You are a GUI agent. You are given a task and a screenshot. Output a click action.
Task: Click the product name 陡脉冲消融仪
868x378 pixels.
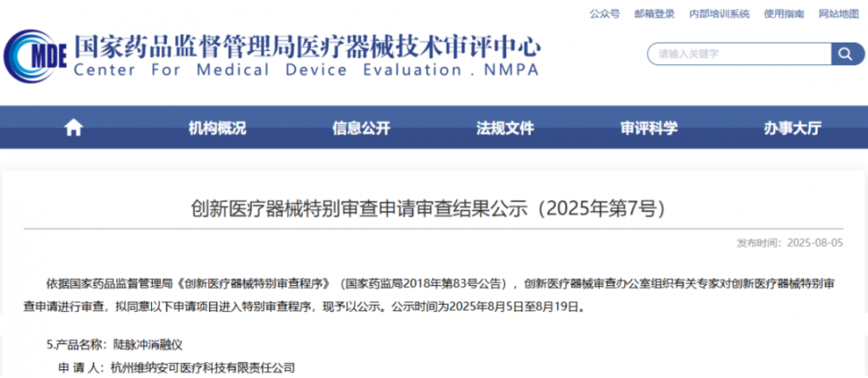[149, 343]
